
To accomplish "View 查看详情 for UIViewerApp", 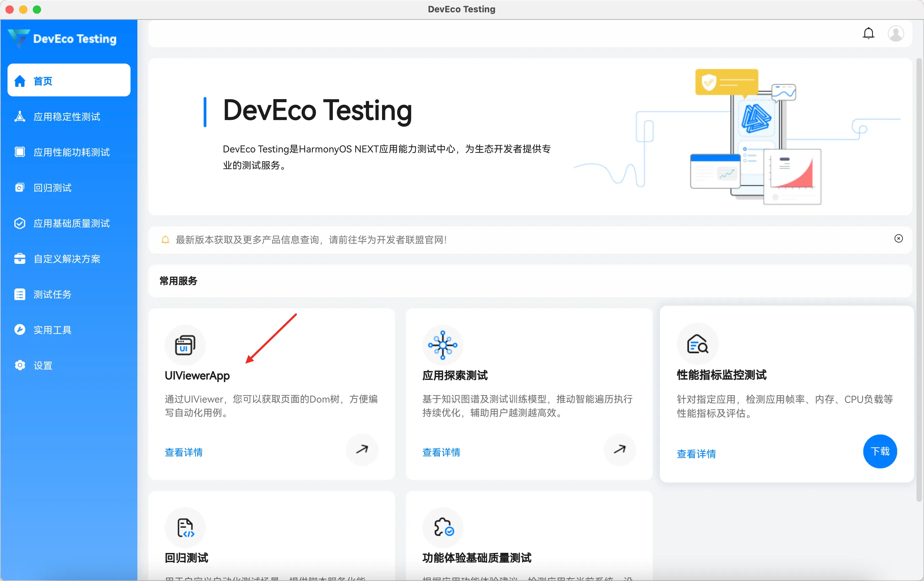I will (184, 452).
